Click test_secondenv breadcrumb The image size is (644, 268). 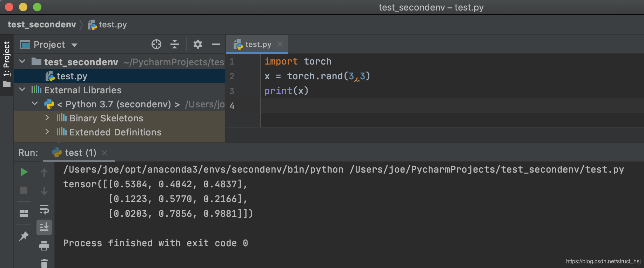point(42,25)
